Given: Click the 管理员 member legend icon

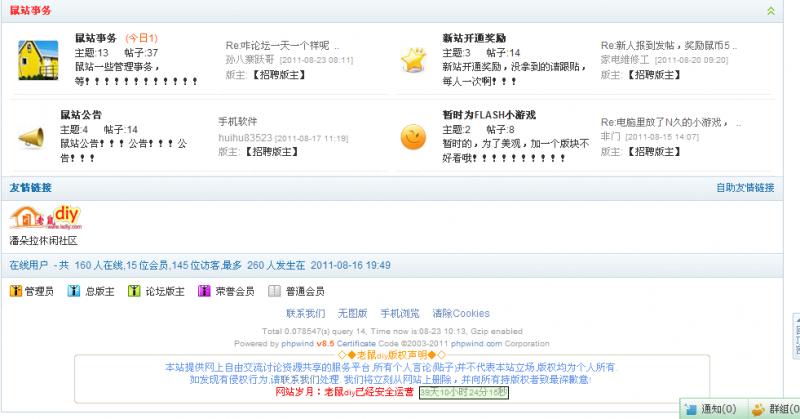Looking at the screenshot, I should click(x=14, y=292).
